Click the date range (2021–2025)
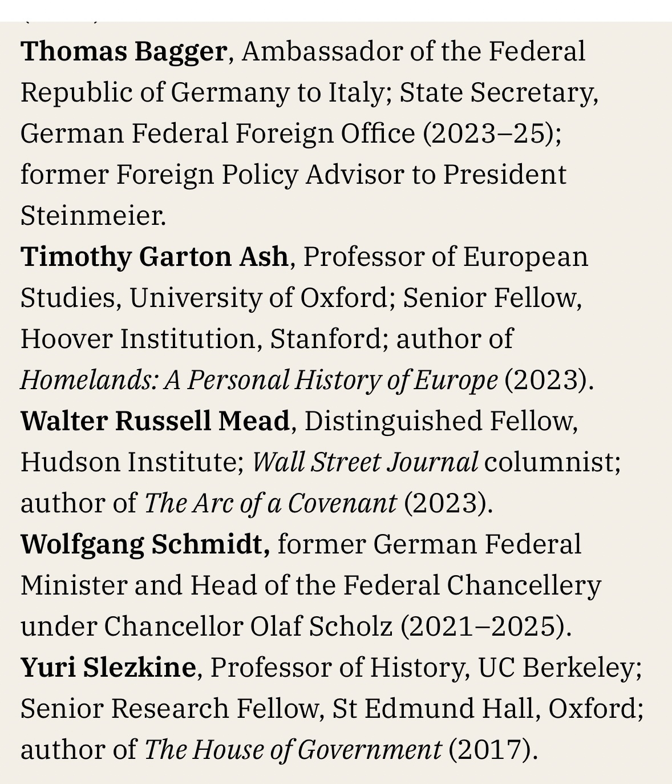This screenshot has height=784, width=672. [485, 627]
